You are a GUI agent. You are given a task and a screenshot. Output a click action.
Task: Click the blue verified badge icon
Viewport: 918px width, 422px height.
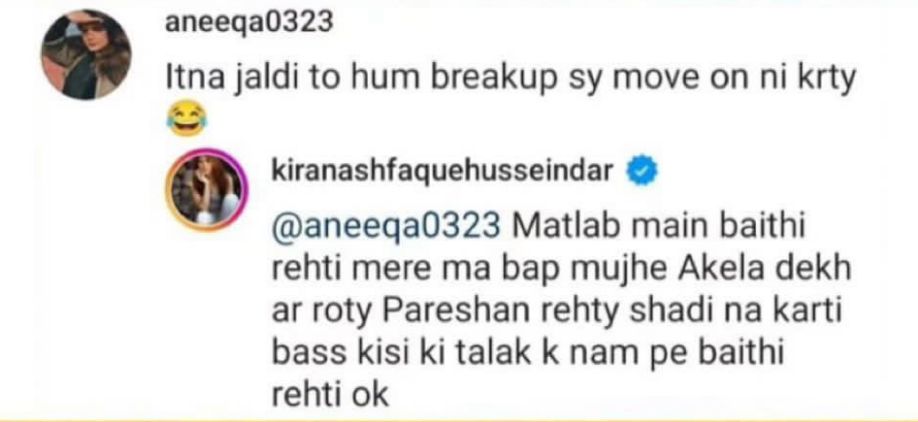coord(642,171)
